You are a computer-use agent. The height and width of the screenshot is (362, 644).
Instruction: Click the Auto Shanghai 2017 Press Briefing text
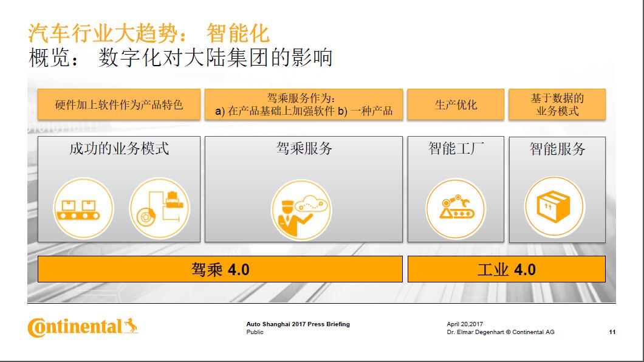[x=298, y=324]
